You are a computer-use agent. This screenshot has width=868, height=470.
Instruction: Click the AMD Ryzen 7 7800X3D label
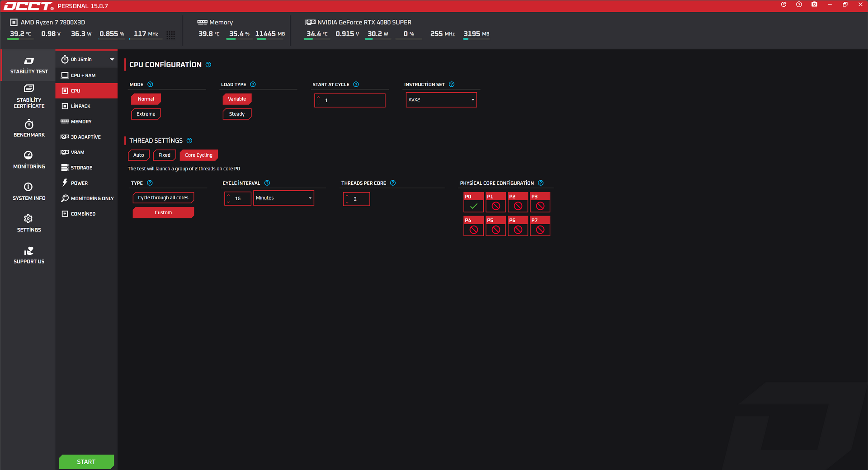pyautogui.click(x=53, y=22)
